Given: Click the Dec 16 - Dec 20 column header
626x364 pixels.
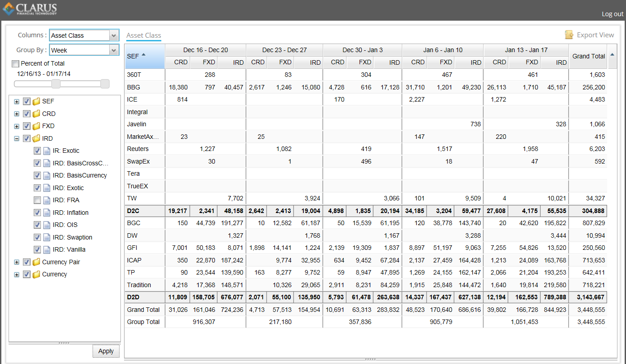Looking at the screenshot, I should [x=205, y=50].
